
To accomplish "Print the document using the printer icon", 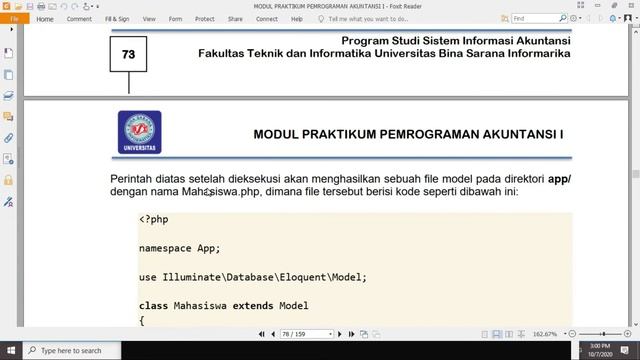I will pyautogui.click(x=41, y=7).
